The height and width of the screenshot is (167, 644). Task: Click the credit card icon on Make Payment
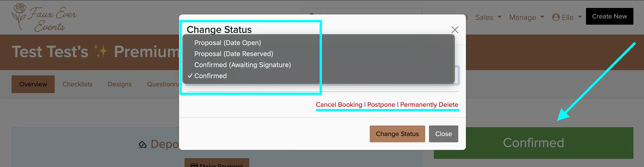click(x=194, y=165)
